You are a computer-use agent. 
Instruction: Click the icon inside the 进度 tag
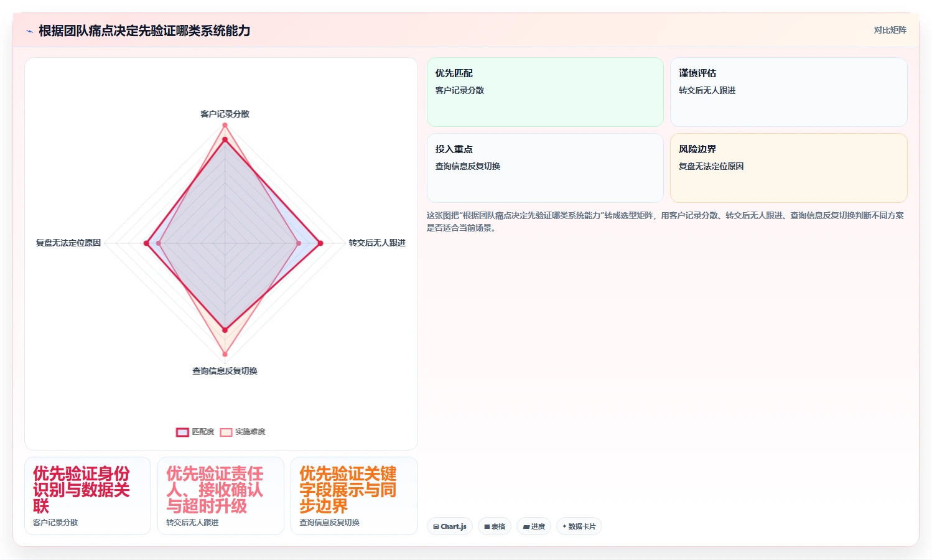point(526,526)
